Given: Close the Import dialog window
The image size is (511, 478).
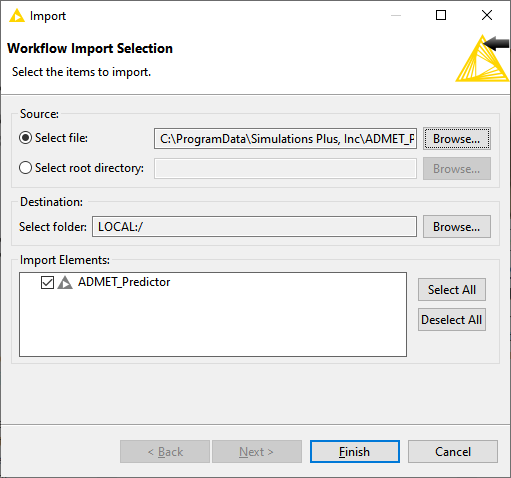Looking at the screenshot, I should [x=487, y=15].
